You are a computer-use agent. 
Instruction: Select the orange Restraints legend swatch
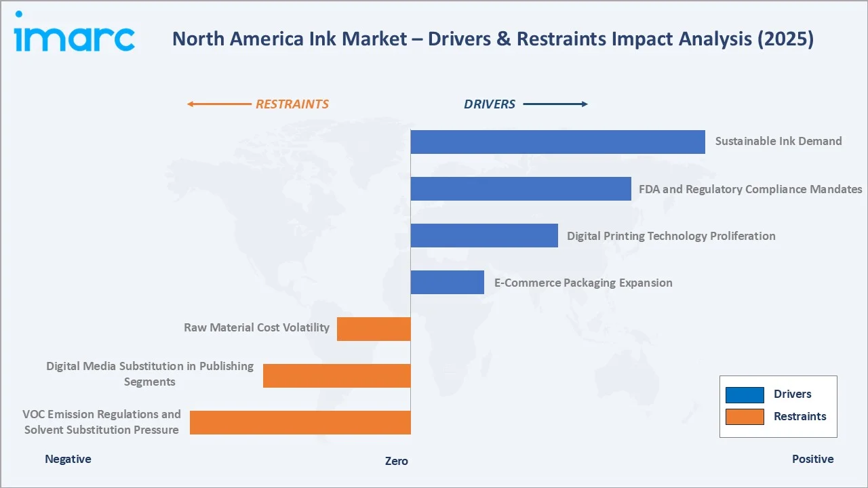click(x=745, y=418)
